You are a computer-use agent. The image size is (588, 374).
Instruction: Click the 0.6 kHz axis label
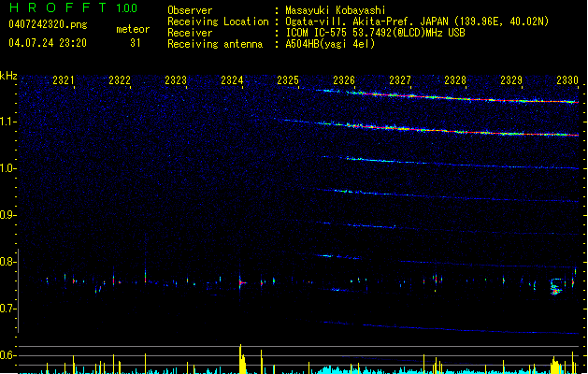(8, 355)
